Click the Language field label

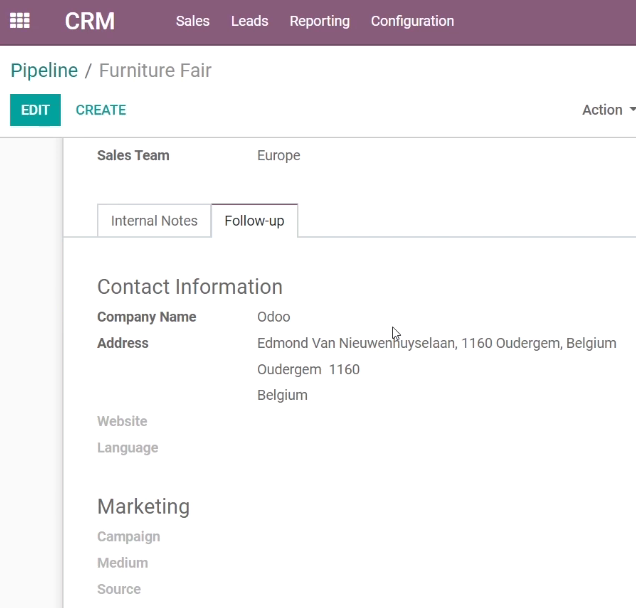128,448
